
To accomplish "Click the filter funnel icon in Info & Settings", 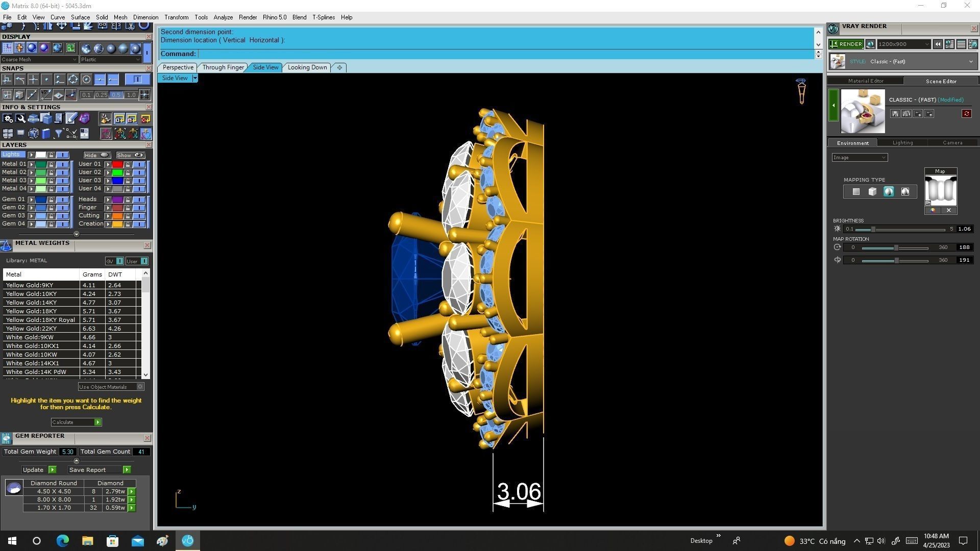I will [58, 134].
